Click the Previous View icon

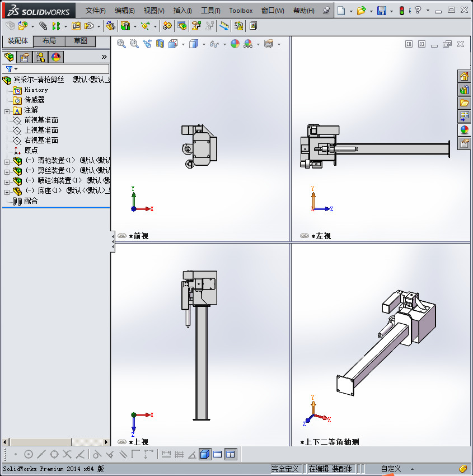(147, 44)
